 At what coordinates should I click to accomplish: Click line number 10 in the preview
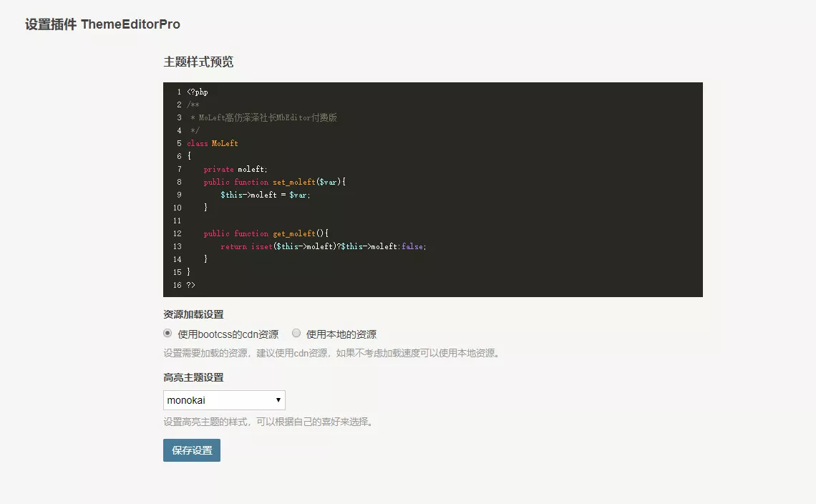[176, 208]
